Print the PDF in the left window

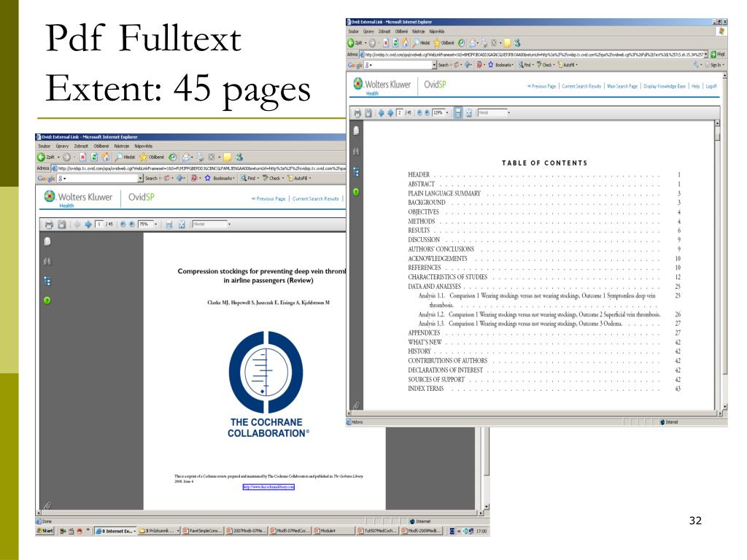click(49, 225)
